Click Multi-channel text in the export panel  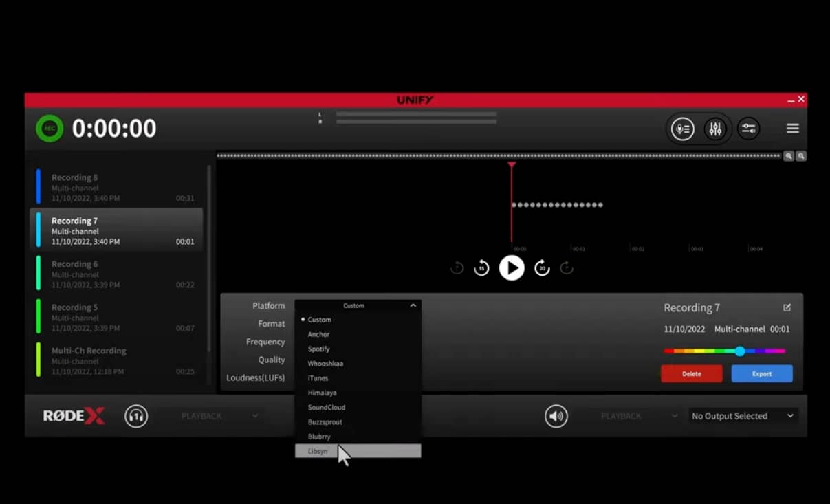pyautogui.click(x=740, y=329)
